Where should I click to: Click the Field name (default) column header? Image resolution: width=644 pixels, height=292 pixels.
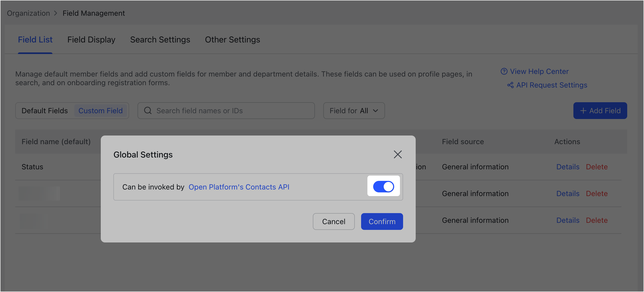[x=56, y=142]
